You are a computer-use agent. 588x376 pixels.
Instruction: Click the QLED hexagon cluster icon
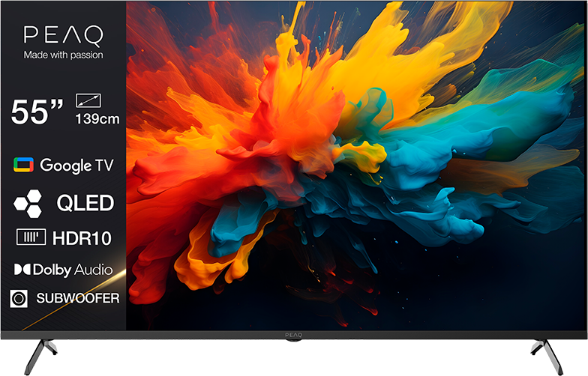(28, 204)
